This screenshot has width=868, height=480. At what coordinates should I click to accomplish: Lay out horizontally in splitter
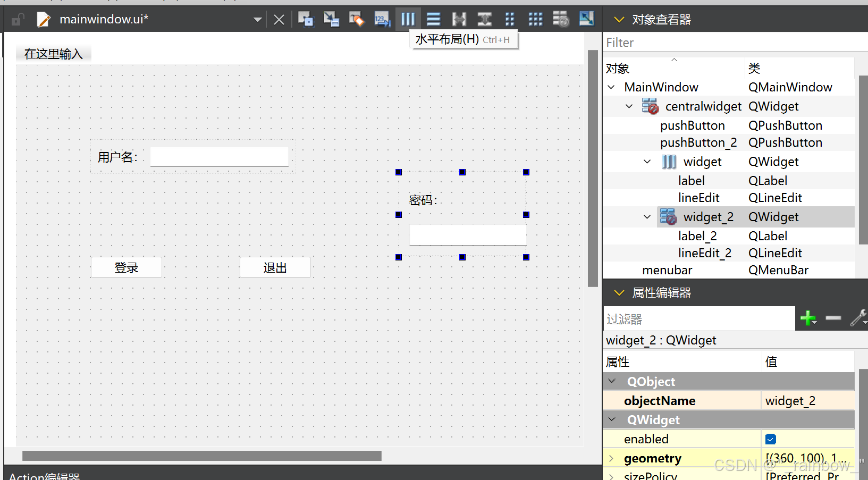[x=459, y=19]
